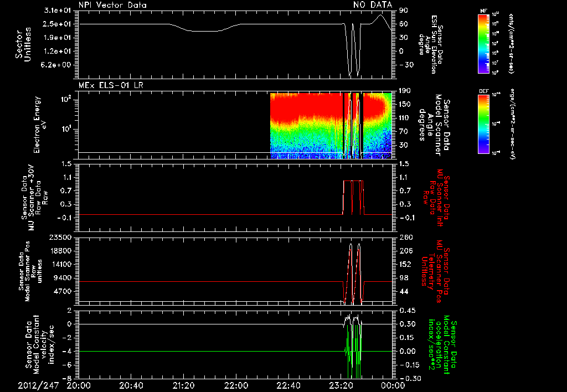The width and height of the screenshot is (567, 392).
Task: Click the 00:00 time axis label
Action: click(x=393, y=386)
